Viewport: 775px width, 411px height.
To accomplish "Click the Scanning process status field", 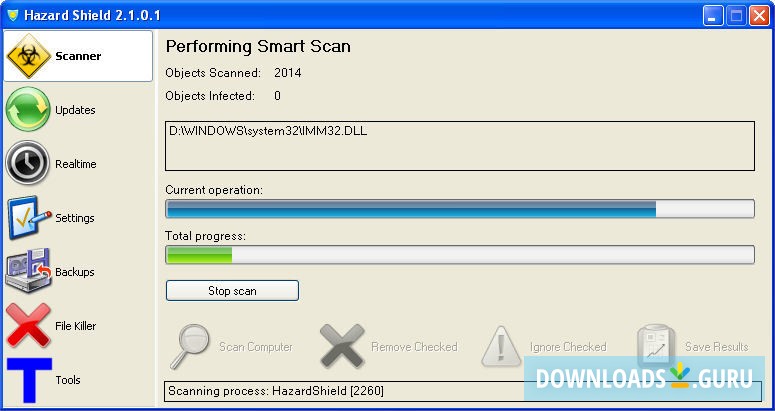I will (x=463, y=391).
